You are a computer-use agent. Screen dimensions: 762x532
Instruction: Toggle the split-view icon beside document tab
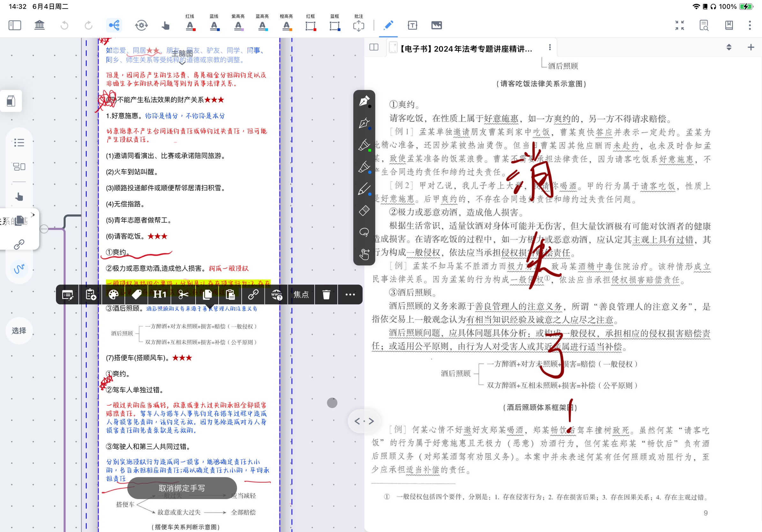point(374,47)
